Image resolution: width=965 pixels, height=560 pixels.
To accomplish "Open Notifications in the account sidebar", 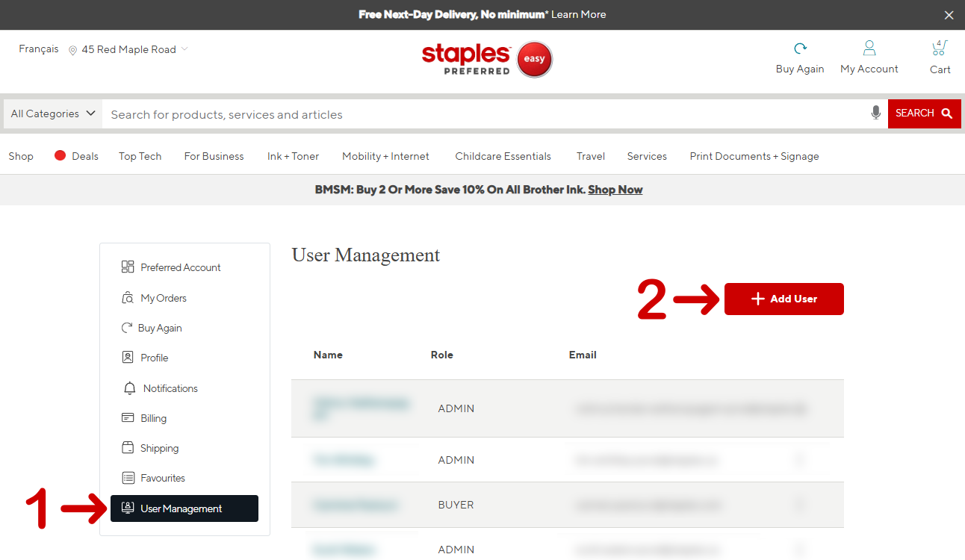I will (170, 388).
